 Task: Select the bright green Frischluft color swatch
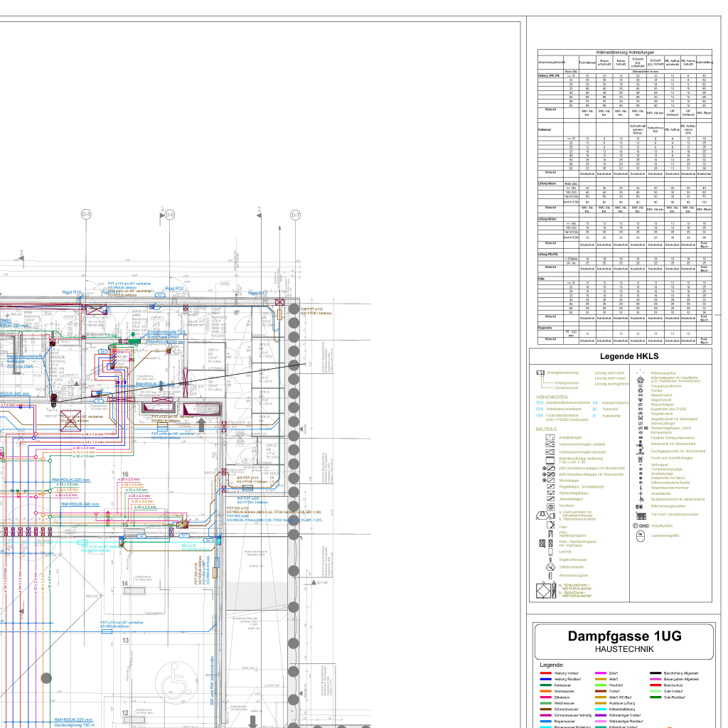tap(600, 685)
